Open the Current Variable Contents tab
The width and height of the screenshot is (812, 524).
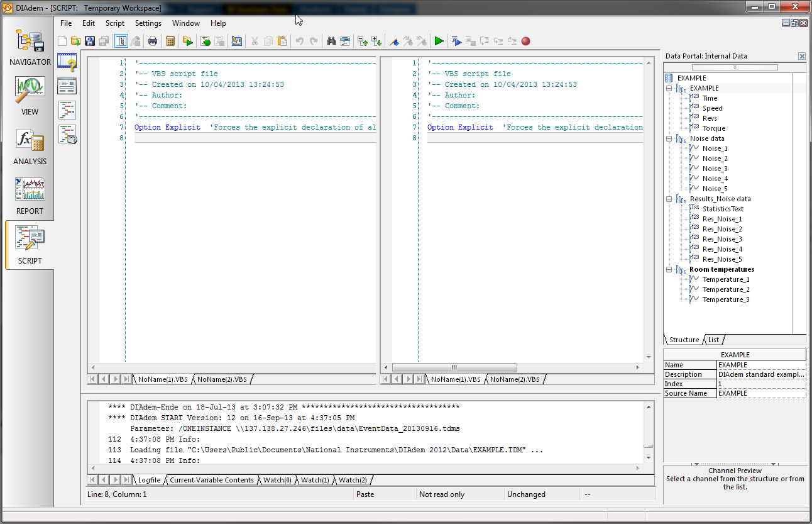coord(212,480)
